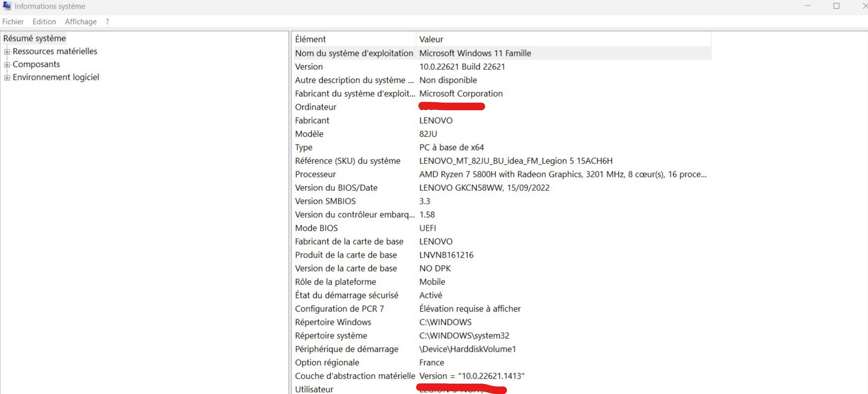This screenshot has width=868, height=394.
Task: Select Résumé système in the tree
Action: (34, 38)
